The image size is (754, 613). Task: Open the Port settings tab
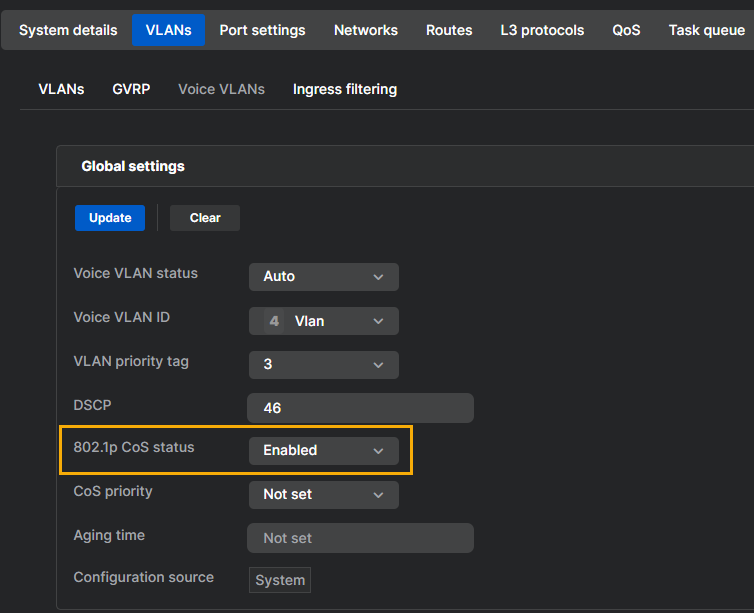click(x=262, y=30)
